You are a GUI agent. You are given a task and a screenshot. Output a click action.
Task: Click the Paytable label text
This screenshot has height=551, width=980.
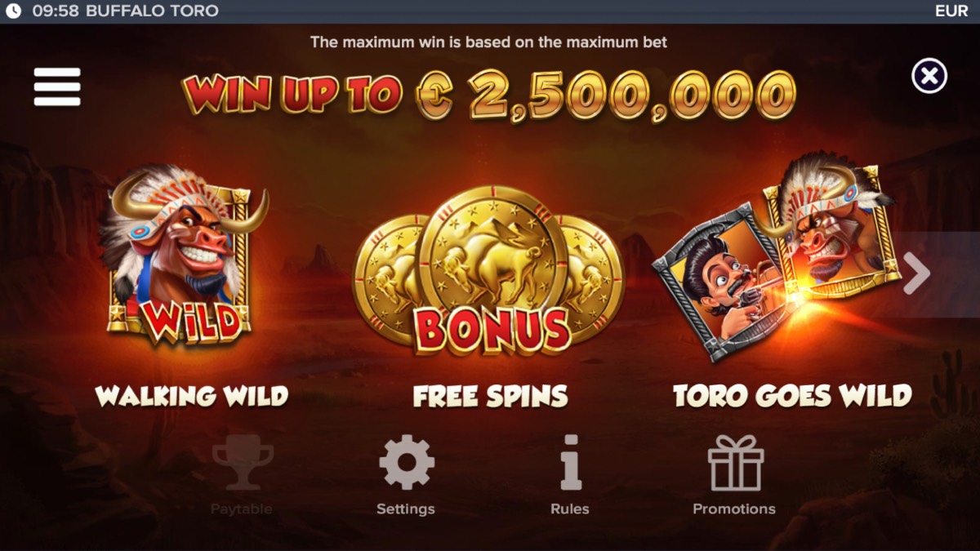pos(242,509)
